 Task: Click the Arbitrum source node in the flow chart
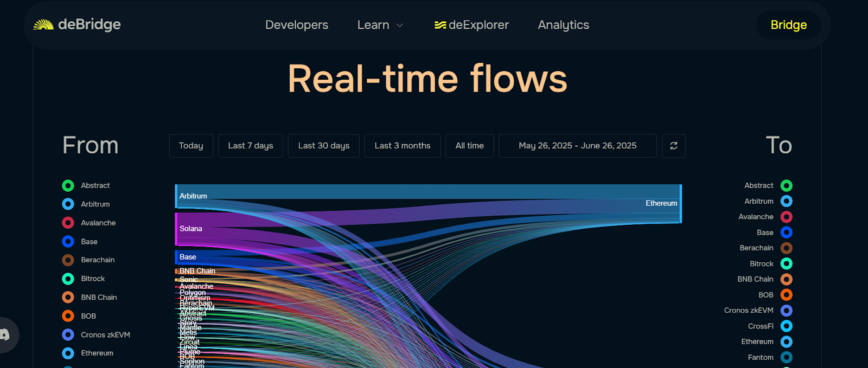[x=176, y=196]
